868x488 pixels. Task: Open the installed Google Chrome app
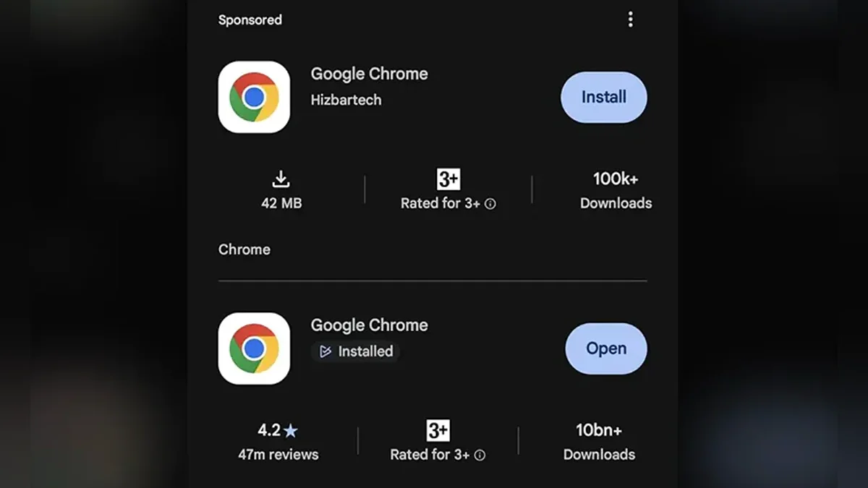(606, 348)
